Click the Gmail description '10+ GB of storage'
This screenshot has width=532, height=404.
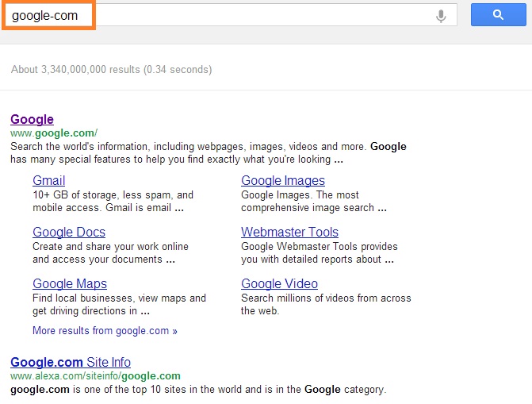[x=113, y=201]
